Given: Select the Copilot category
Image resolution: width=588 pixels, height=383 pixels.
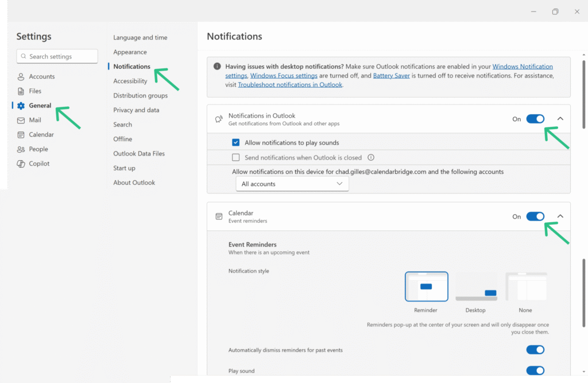Looking at the screenshot, I should [x=39, y=164].
